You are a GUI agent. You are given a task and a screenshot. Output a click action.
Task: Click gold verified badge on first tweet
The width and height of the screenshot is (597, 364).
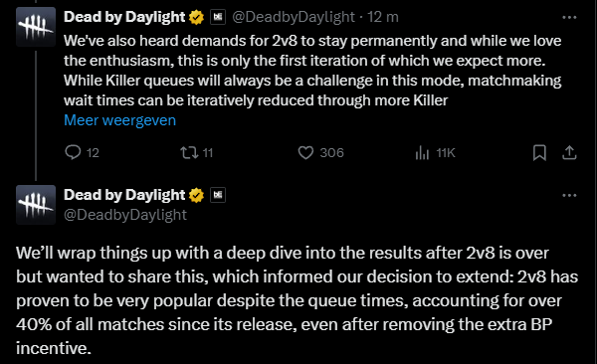pos(196,17)
